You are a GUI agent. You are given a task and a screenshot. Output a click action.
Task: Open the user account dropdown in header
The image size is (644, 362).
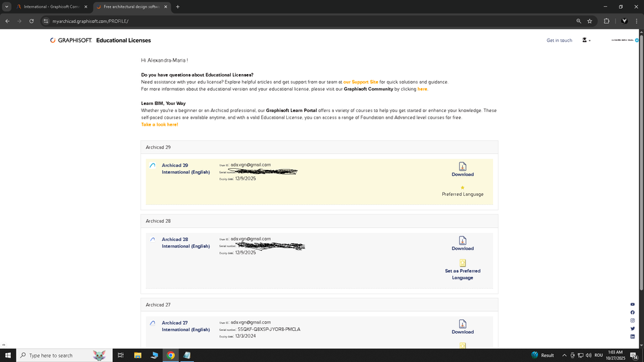[x=587, y=40]
